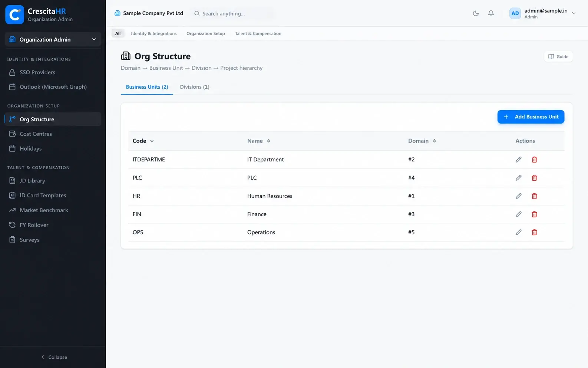Edit the Human Resources row

518,196
